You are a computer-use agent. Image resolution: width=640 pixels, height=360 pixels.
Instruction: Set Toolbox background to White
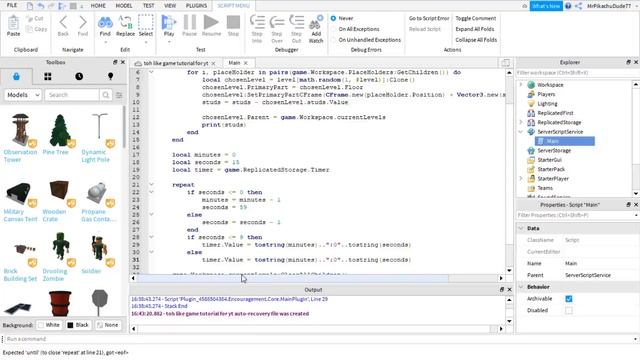pyautogui.click(x=49, y=325)
